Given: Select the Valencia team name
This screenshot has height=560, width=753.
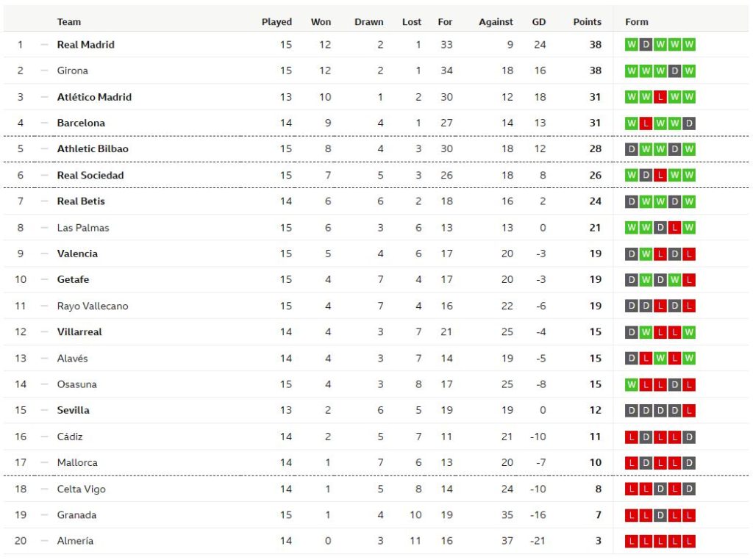Looking at the screenshot, I should pyautogui.click(x=77, y=254).
